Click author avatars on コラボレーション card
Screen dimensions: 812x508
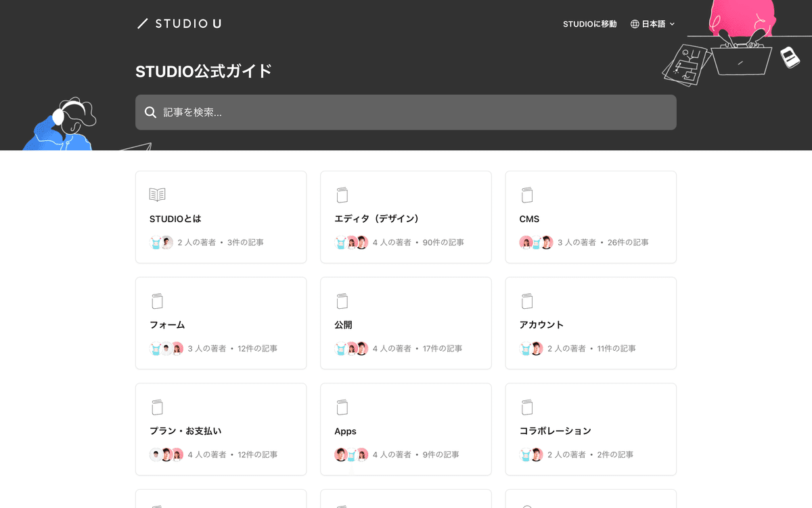[531, 455]
